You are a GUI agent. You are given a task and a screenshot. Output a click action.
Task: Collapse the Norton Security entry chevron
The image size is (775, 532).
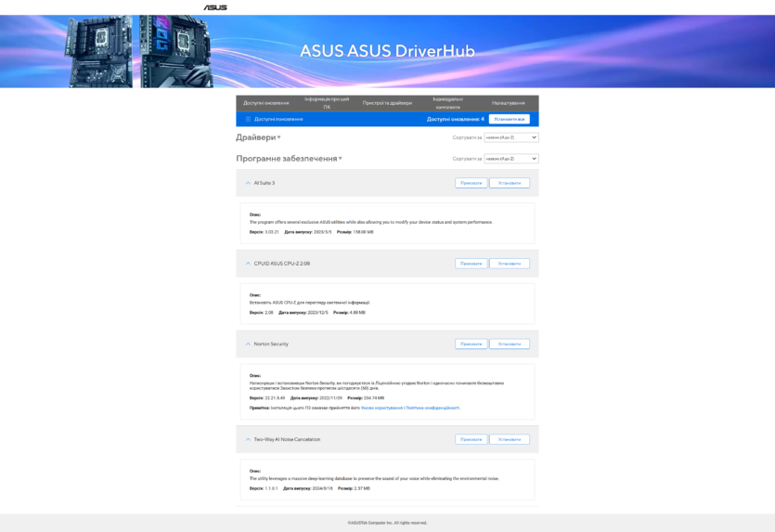pos(248,344)
